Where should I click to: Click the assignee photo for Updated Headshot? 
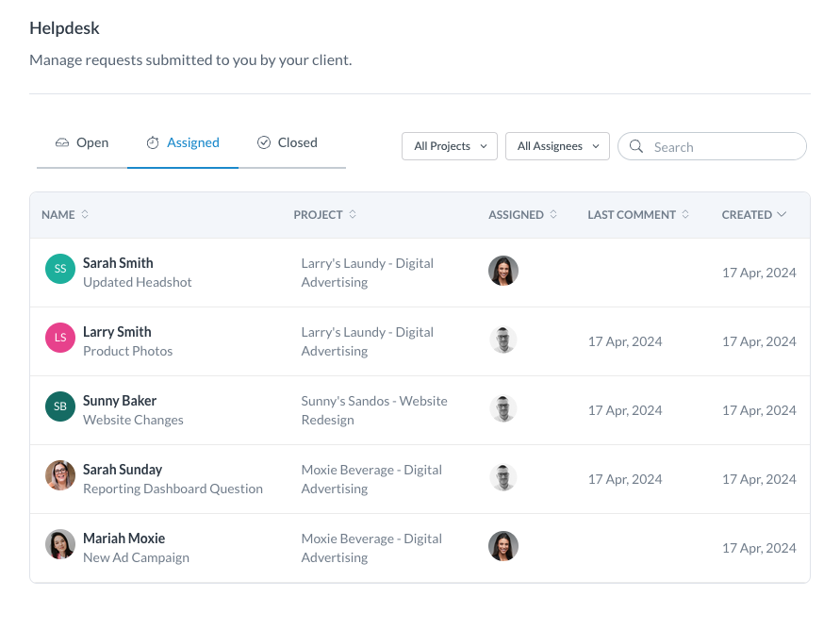point(503,271)
